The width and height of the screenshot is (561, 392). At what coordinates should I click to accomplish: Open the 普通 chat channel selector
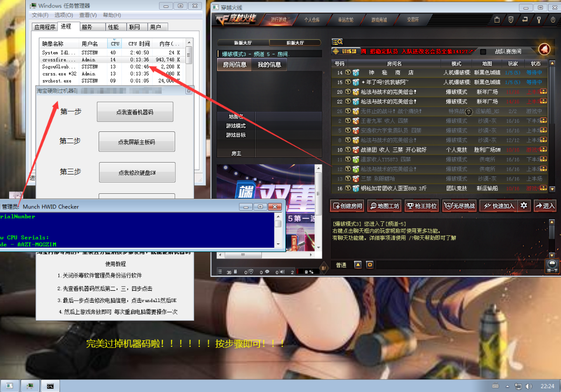tap(341, 265)
